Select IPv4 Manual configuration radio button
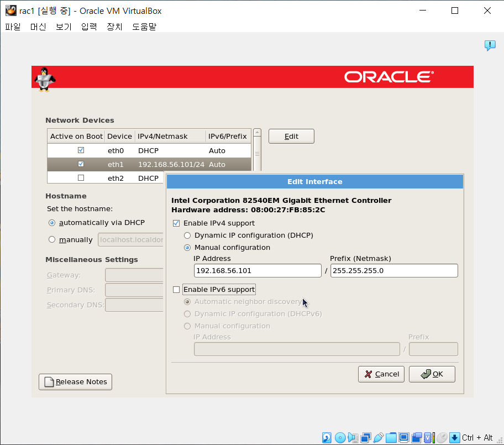This screenshot has width=504, height=445. click(187, 248)
